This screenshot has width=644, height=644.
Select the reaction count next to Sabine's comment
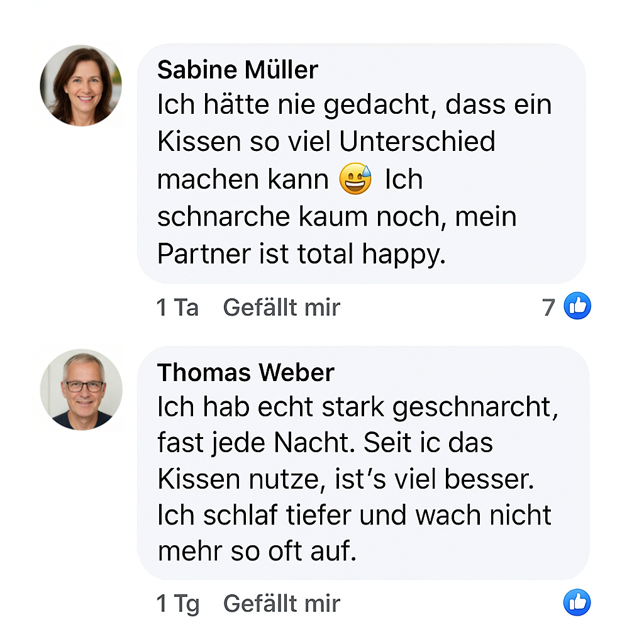coord(548,307)
